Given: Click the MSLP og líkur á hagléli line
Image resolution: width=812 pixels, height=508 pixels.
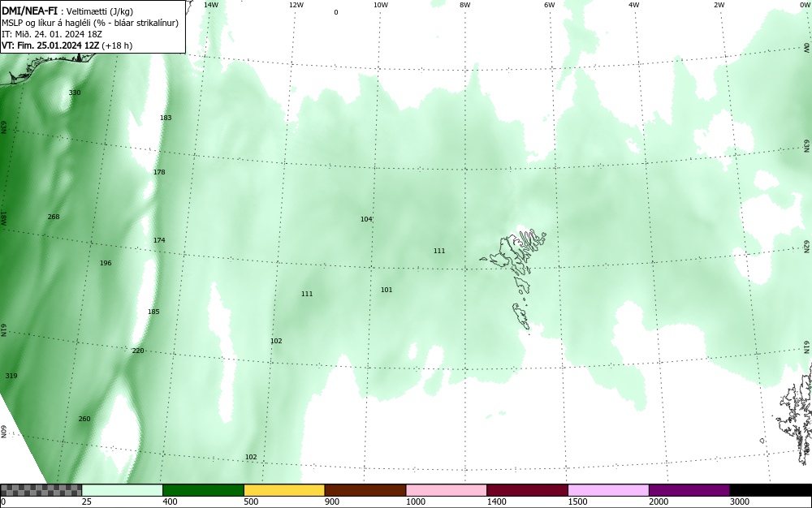Looking at the screenshot, I should [x=90, y=23].
